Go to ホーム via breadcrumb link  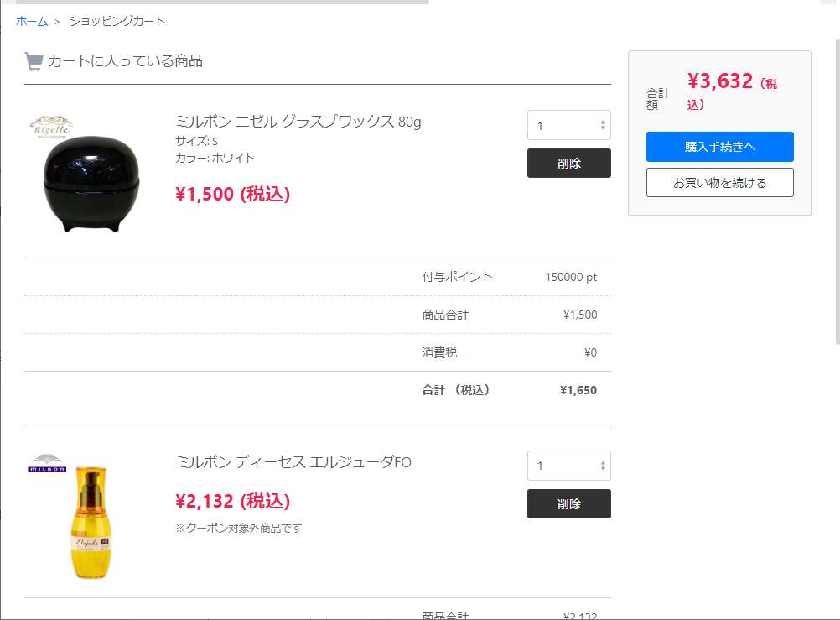[32, 22]
